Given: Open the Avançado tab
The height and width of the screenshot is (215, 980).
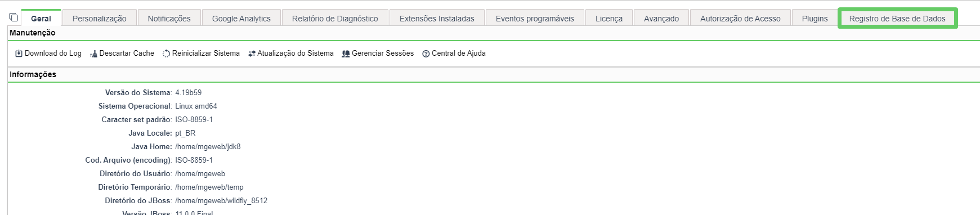Looking at the screenshot, I should (x=661, y=19).
